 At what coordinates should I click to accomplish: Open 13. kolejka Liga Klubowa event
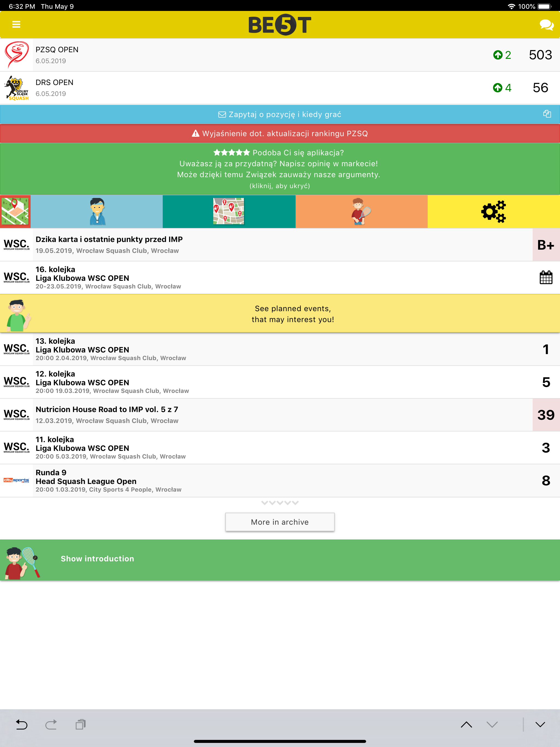280,349
